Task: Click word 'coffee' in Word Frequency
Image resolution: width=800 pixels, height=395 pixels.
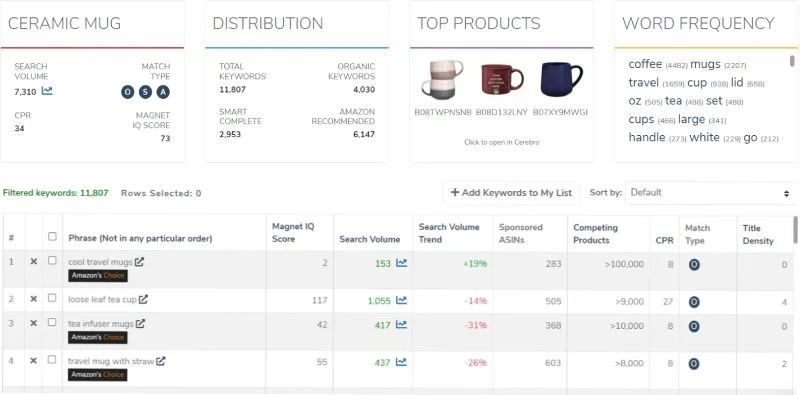Action: (x=645, y=64)
